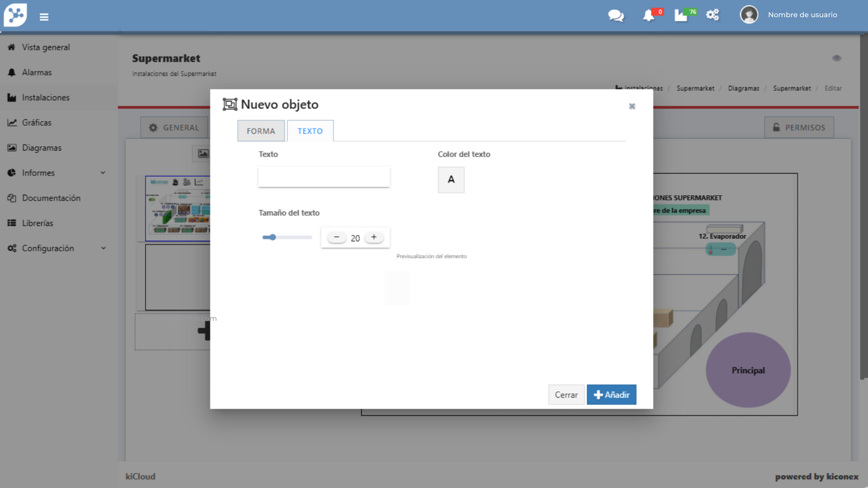
Task: Open the settings gears icon in header
Action: tap(712, 15)
